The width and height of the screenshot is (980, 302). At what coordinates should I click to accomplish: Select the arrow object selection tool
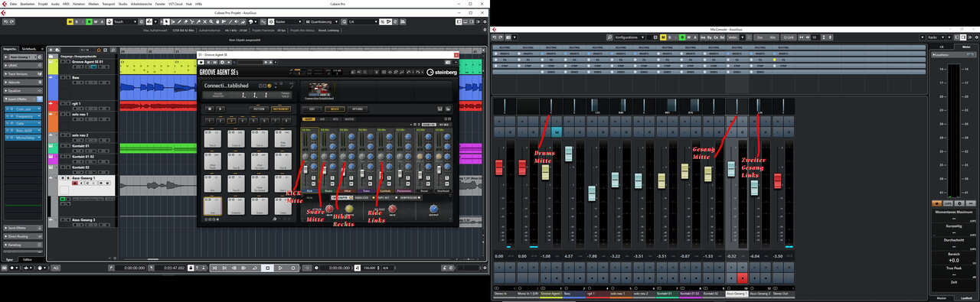pos(166,21)
